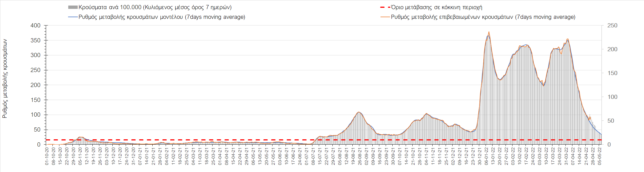Select the 200 tick on left axis
644x172 pixels.
click(x=36, y=85)
